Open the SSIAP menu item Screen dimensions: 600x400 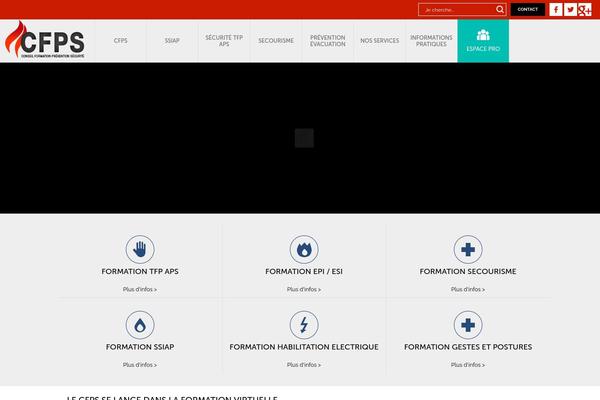tap(172, 41)
